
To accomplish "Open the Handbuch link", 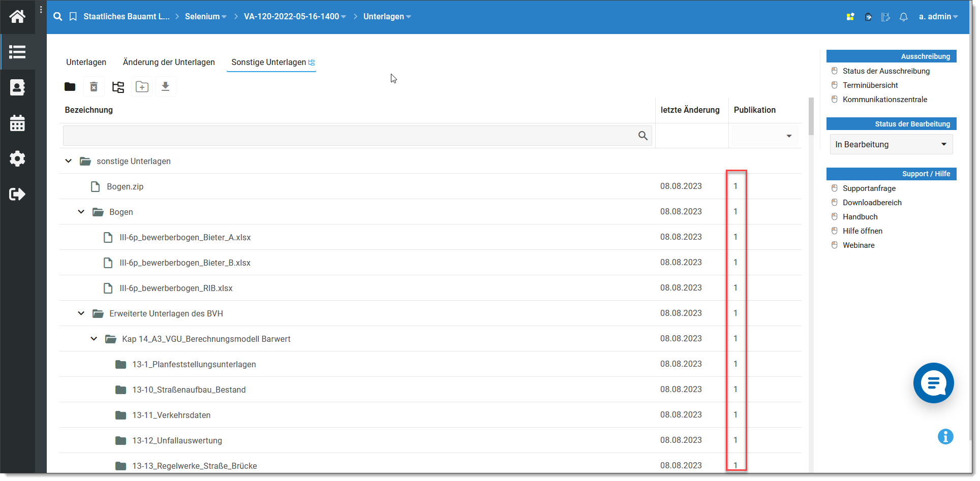I will (860, 217).
